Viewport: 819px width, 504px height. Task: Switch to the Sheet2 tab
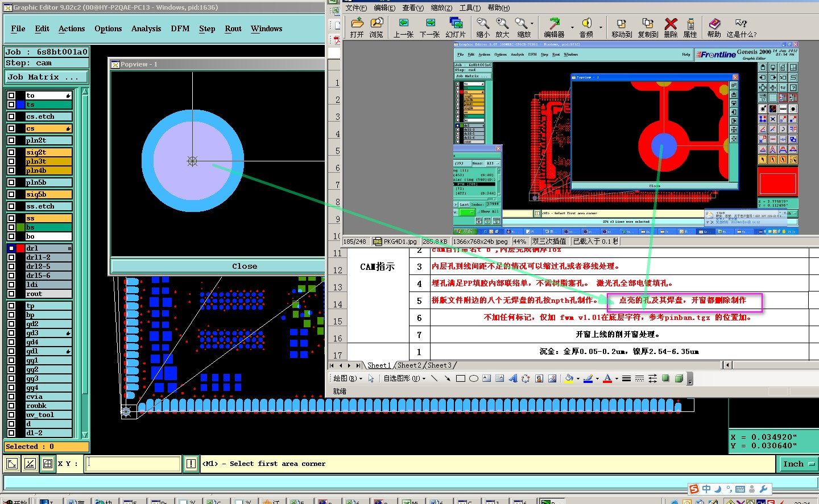coord(409,365)
